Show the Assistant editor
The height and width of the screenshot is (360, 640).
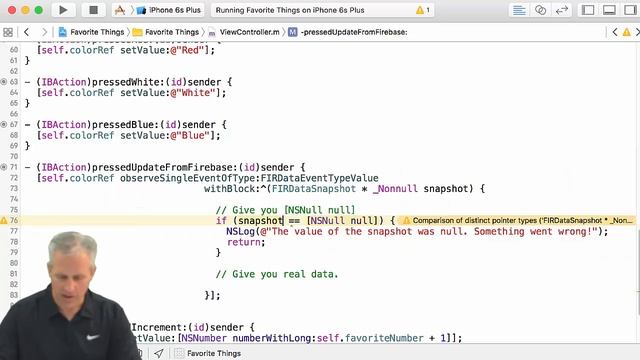click(x=540, y=10)
